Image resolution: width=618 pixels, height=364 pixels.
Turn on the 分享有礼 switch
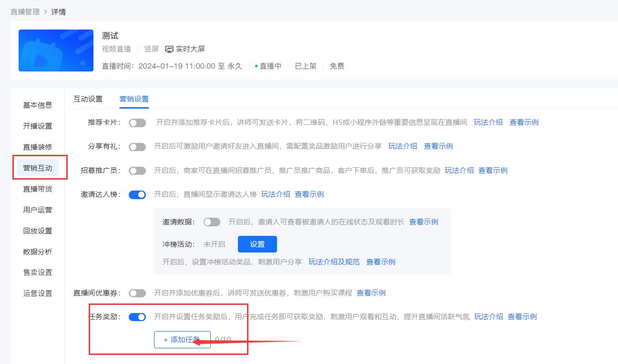point(137,146)
